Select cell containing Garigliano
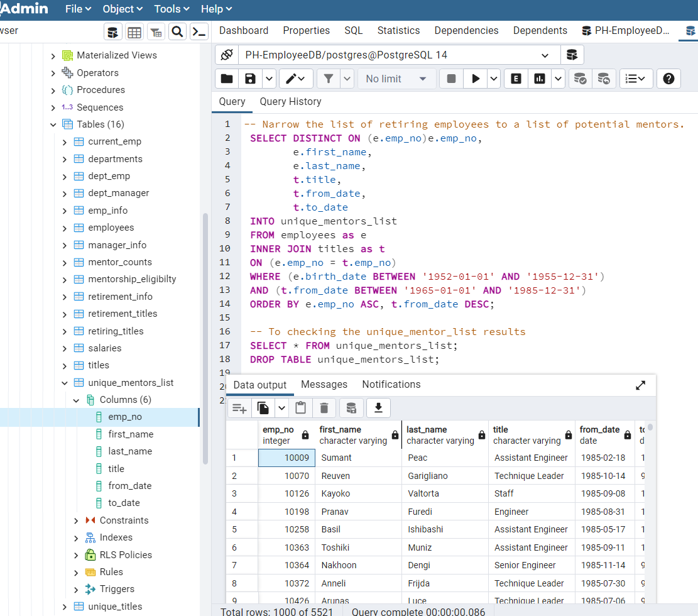 point(445,476)
